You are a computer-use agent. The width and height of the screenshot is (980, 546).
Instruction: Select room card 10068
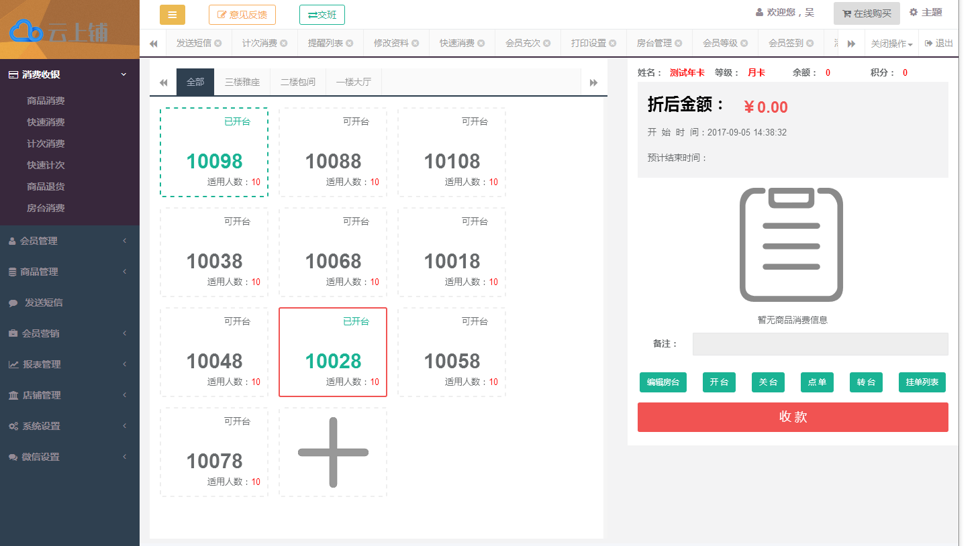click(333, 252)
